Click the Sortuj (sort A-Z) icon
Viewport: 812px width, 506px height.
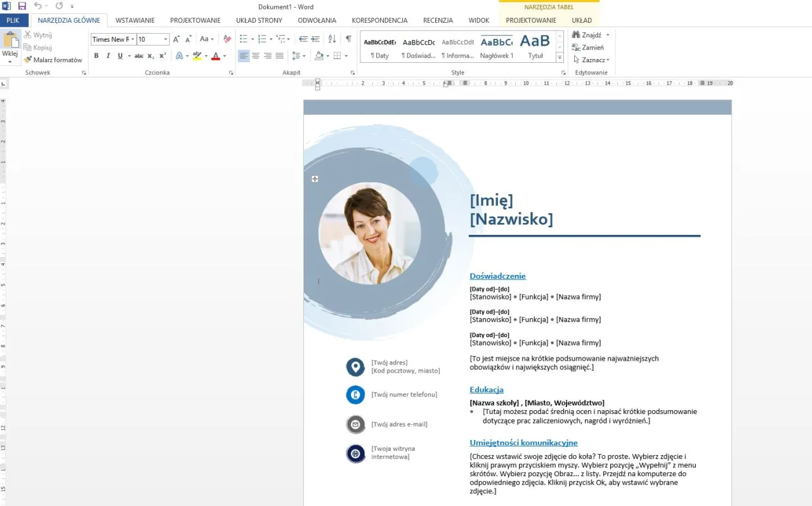(x=331, y=39)
